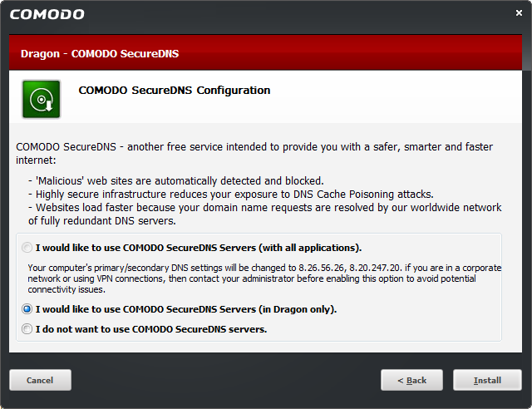This screenshot has width=532, height=409.
Task: Go back with the Back button
Action: pyautogui.click(x=411, y=380)
